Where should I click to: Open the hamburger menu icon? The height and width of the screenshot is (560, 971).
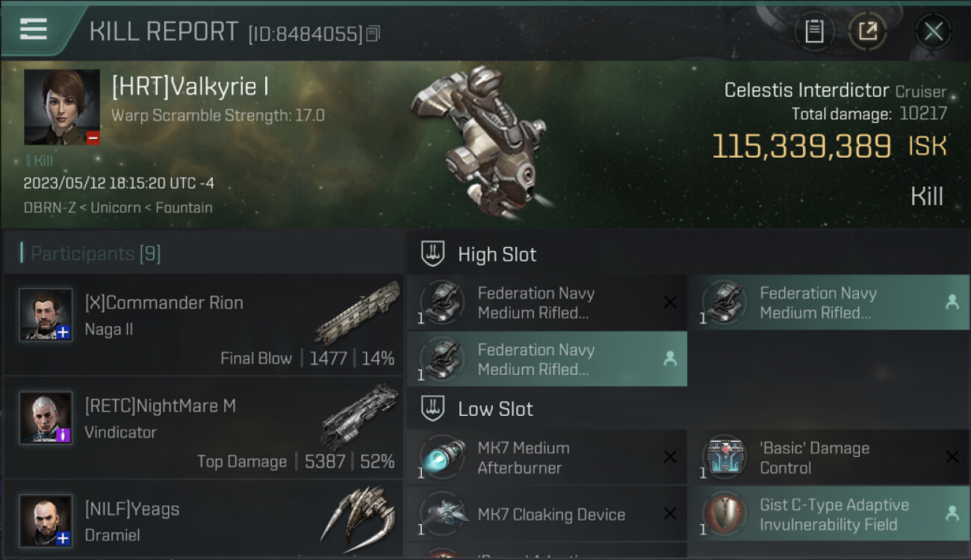34,29
